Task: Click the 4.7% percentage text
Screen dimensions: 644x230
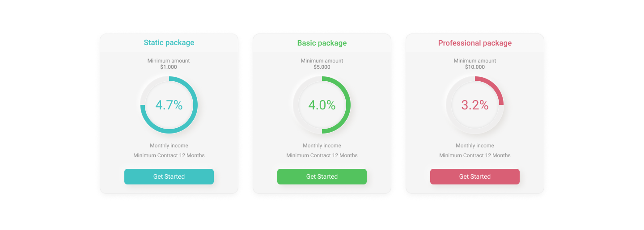Action: 169,105
